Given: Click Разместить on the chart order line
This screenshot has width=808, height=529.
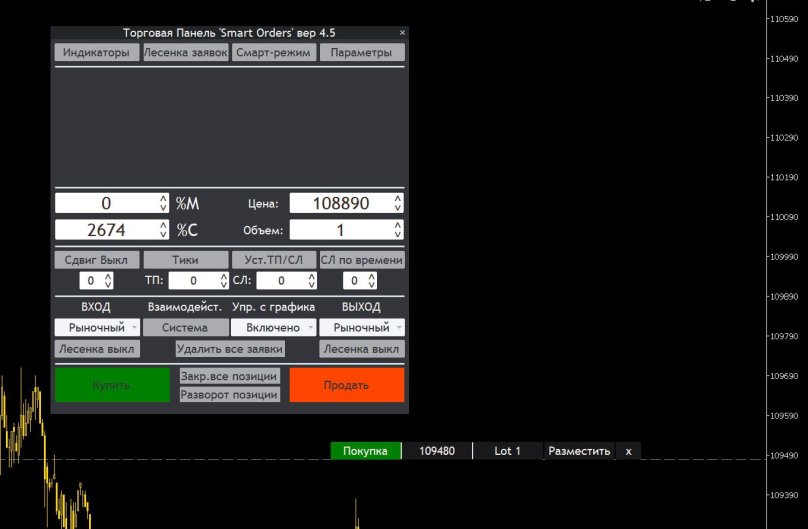Looking at the screenshot, I should click(578, 451).
